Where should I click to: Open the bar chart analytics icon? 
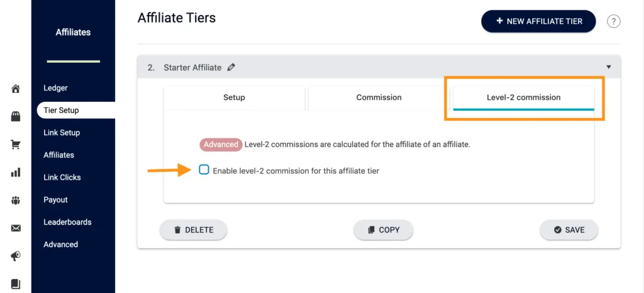pos(16,172)
